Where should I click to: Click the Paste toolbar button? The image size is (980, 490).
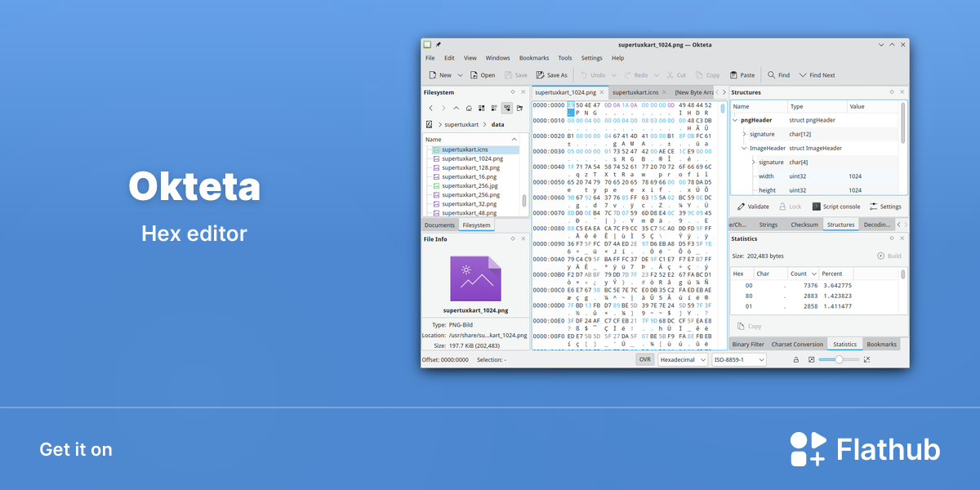click(x=742, y=75)
